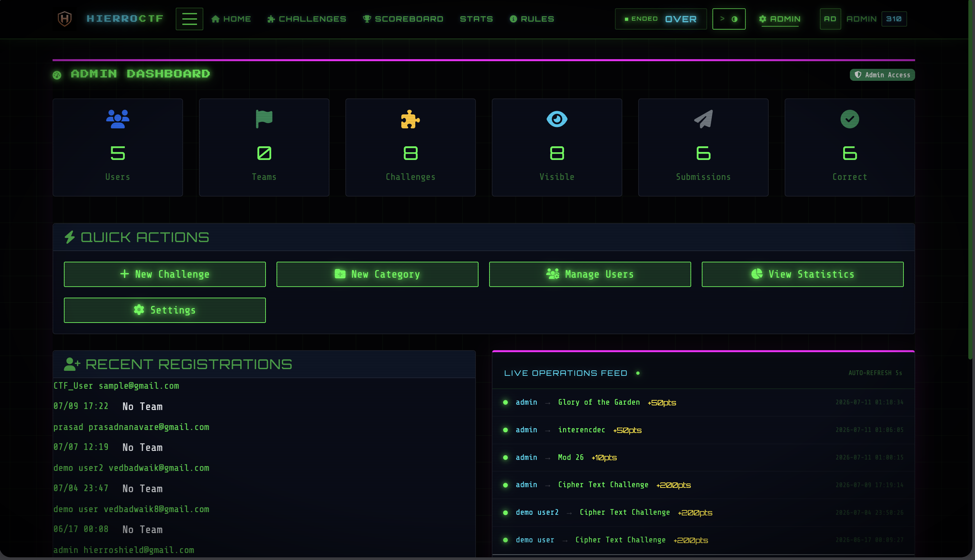This screenshot has width=975, height=560.
Task: Open the Rules page
Action: pyautogui.click(x=532, y=19)
